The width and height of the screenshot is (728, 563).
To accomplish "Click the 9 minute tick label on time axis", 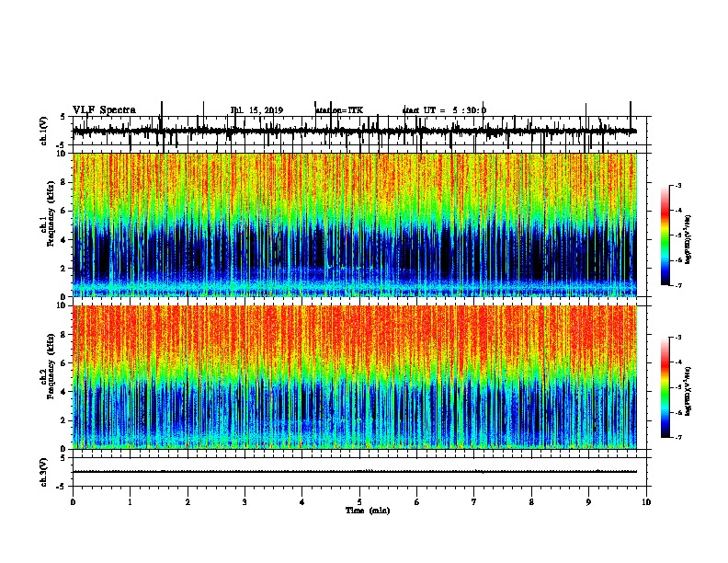I will (588, 502).
